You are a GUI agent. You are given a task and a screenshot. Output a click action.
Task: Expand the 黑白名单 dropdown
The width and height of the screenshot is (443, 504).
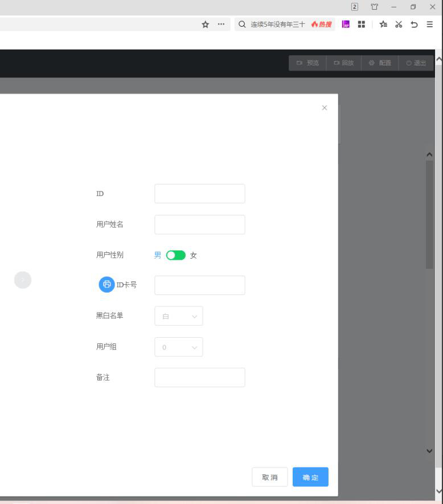pyautogui.click(x=178, y=316)
